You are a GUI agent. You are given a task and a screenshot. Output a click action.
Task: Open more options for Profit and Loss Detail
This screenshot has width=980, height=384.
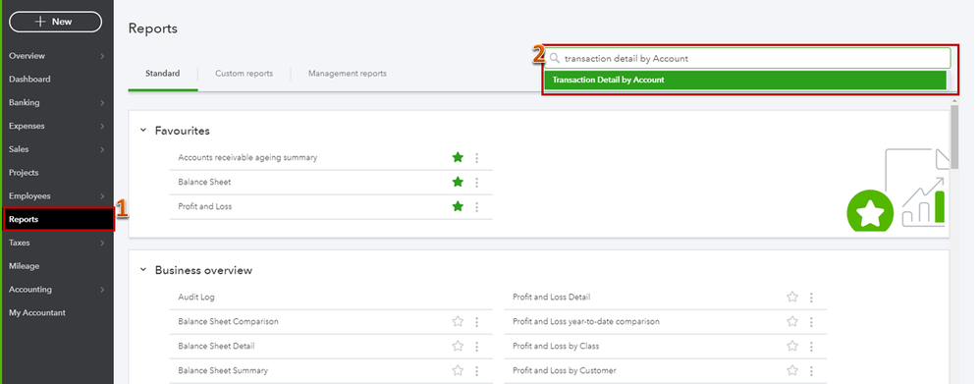coord(811,298)
